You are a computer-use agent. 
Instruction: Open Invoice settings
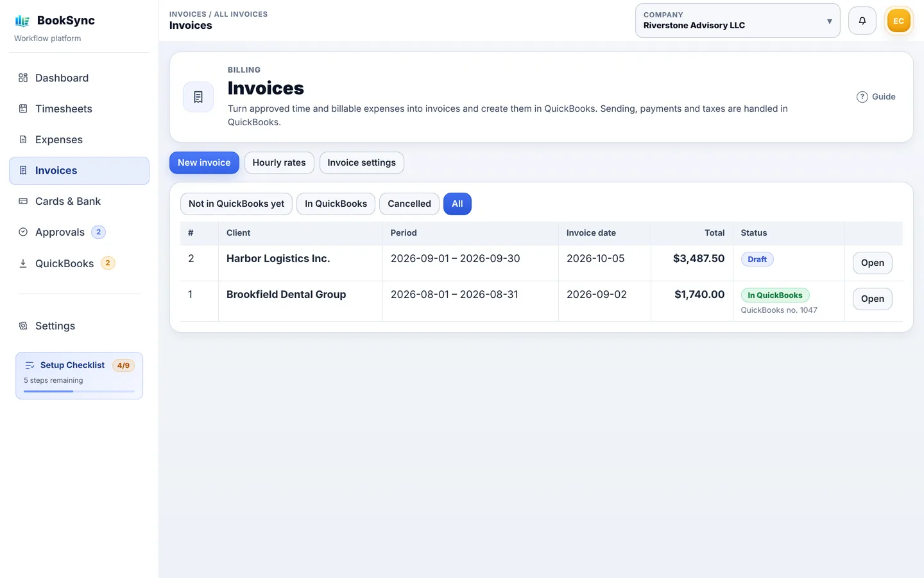click(x=362, y=162)
